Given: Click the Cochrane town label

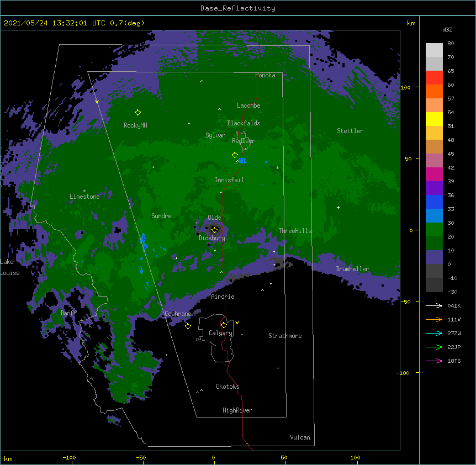Looking at the screenshot, I should [178, 314].
